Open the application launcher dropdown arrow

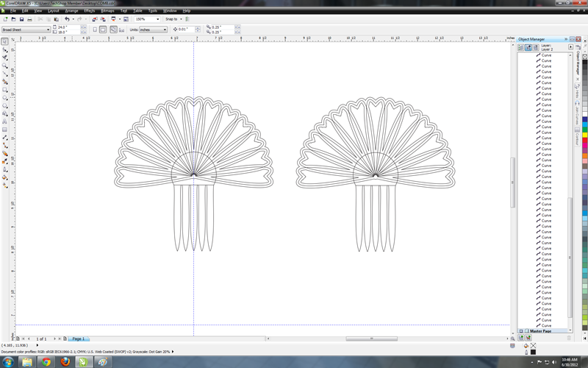point(120,19)
